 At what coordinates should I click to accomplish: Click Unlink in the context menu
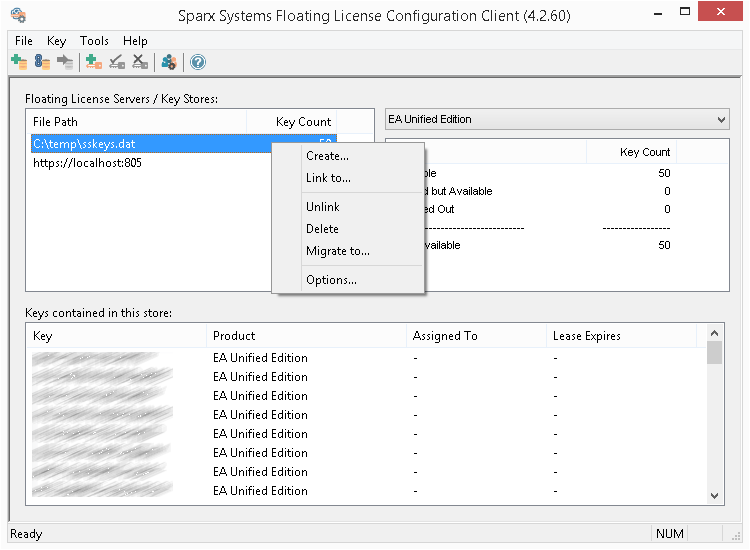(322, 207)
